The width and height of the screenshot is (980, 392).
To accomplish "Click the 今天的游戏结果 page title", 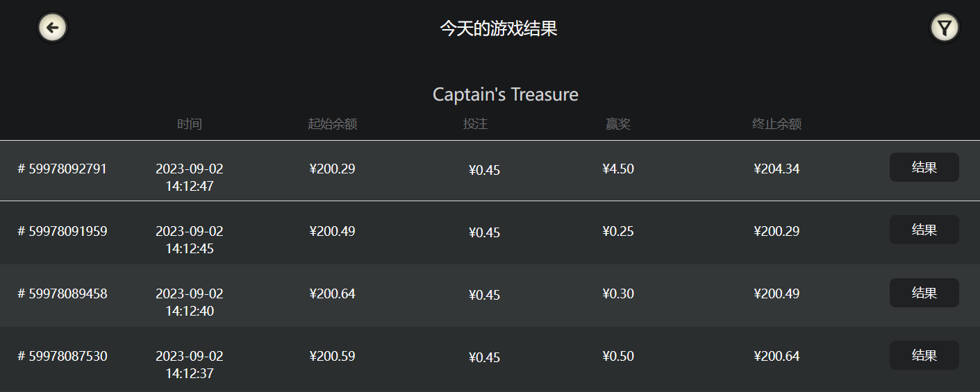I will tap(499, 28).
